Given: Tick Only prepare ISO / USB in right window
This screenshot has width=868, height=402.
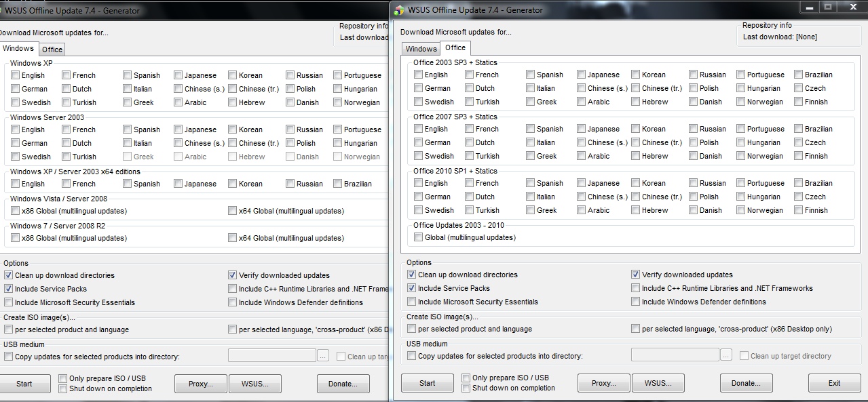Looking at the screenshot, I should [x=466, y=378].
